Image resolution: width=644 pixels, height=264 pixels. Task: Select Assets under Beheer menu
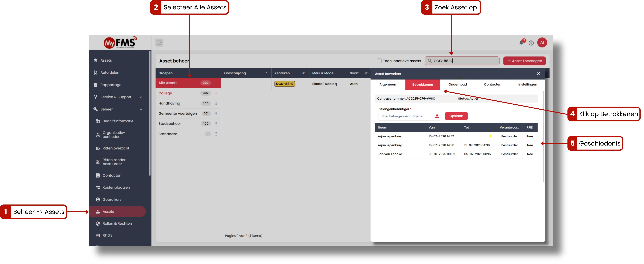click(x=117, y=211)
